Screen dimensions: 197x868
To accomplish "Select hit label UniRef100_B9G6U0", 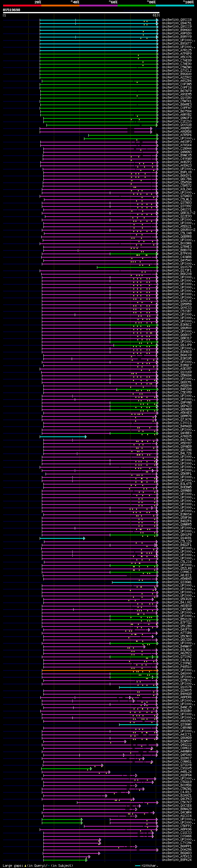I will (177, 74).
